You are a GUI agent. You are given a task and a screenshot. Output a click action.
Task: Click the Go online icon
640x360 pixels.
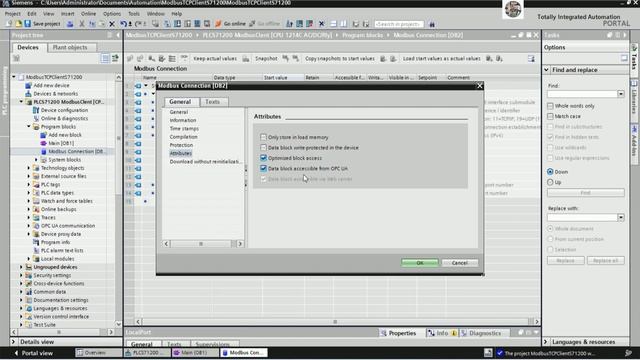(218, 24)
